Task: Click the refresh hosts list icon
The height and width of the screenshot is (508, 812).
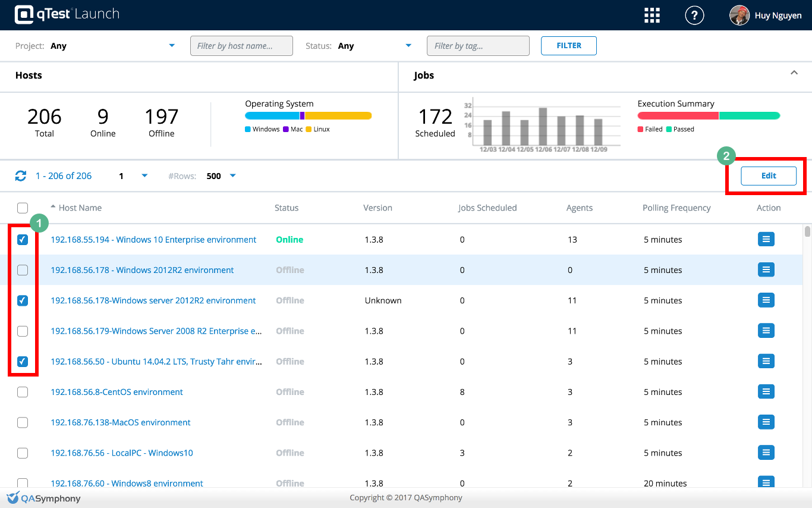Action: pyautogui.click(x=21, y=176)
